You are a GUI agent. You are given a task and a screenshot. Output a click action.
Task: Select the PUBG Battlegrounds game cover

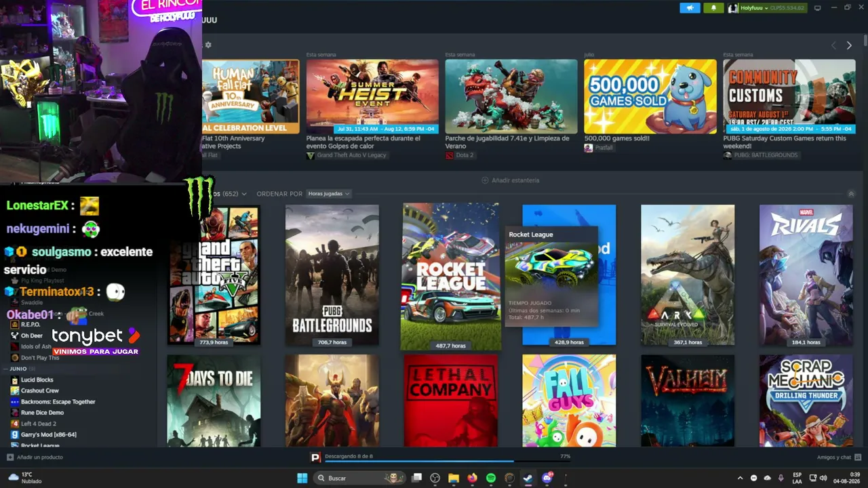332,274
